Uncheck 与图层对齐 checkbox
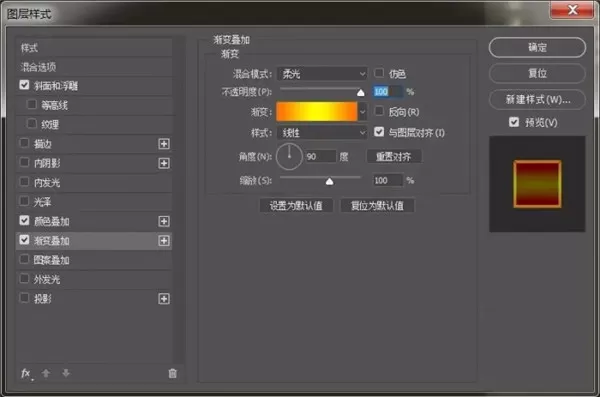 click(x=379, y=132)
